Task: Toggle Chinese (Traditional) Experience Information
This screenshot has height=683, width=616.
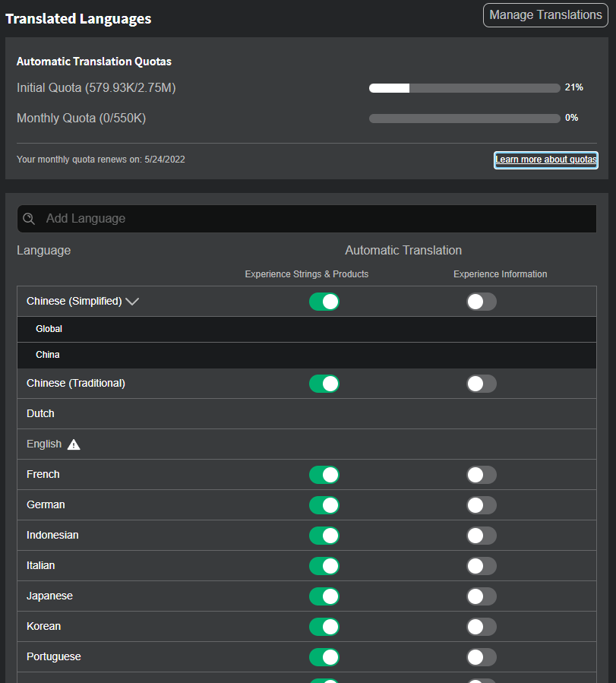Action: [481, 384]
